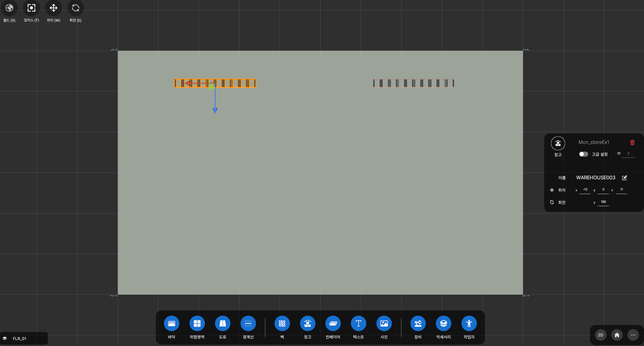The image size is (644, 346).
Task: Open the more options ellipsis menu
Action: [x=633, y=335]
